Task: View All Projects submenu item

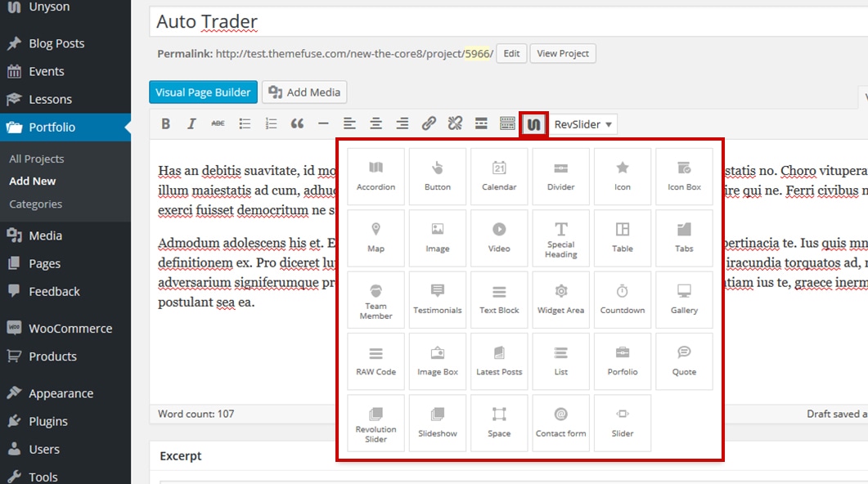Action: (x=37, y=159)
